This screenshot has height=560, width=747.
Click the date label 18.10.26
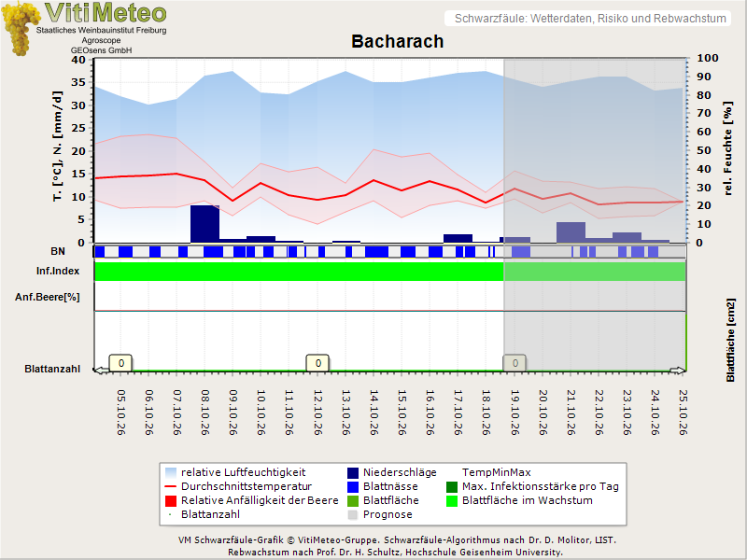(486, 413)
